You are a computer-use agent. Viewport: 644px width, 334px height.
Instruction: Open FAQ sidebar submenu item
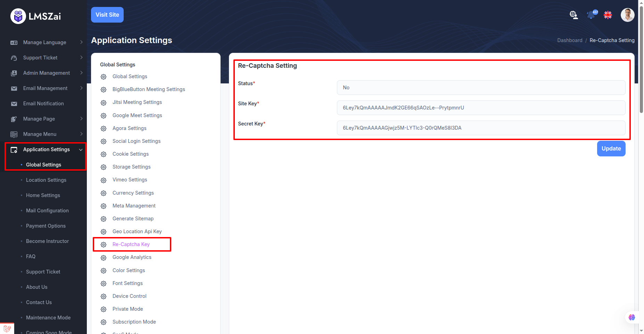coord(31,256)
